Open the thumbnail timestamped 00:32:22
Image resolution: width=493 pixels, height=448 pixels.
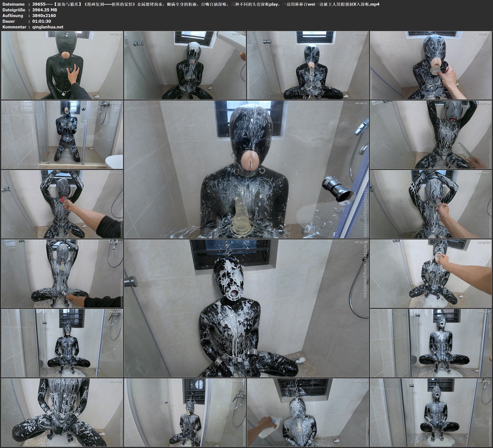62,274
